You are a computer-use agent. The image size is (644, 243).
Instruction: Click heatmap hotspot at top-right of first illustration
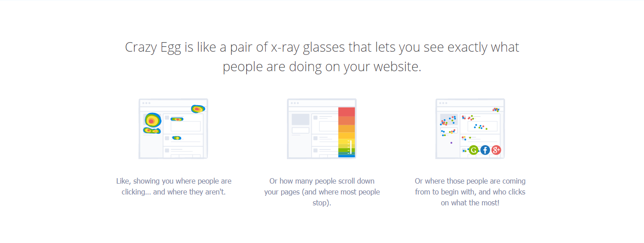click(198, 109)
